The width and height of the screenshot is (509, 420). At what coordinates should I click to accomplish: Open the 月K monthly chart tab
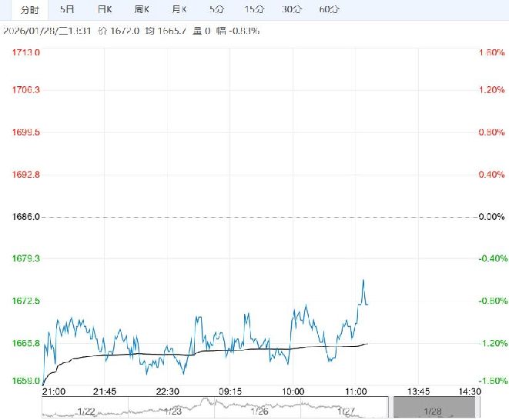coord(179,10)
